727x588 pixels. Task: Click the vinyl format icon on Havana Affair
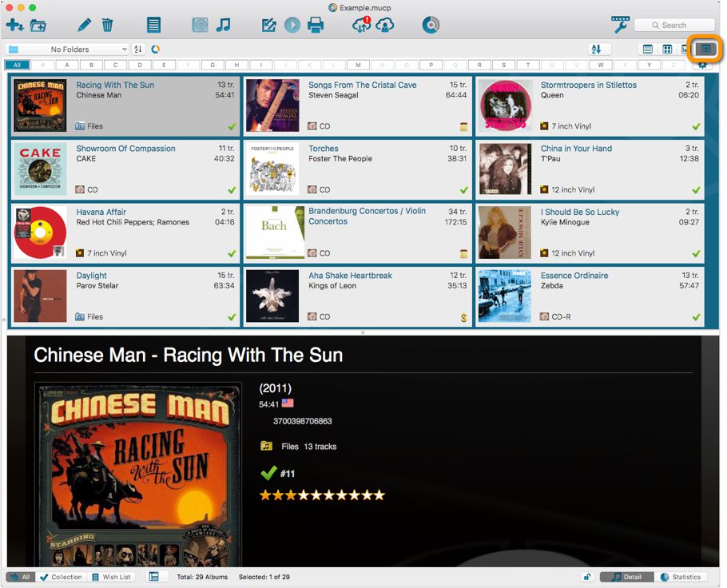[x=80, y=253]
